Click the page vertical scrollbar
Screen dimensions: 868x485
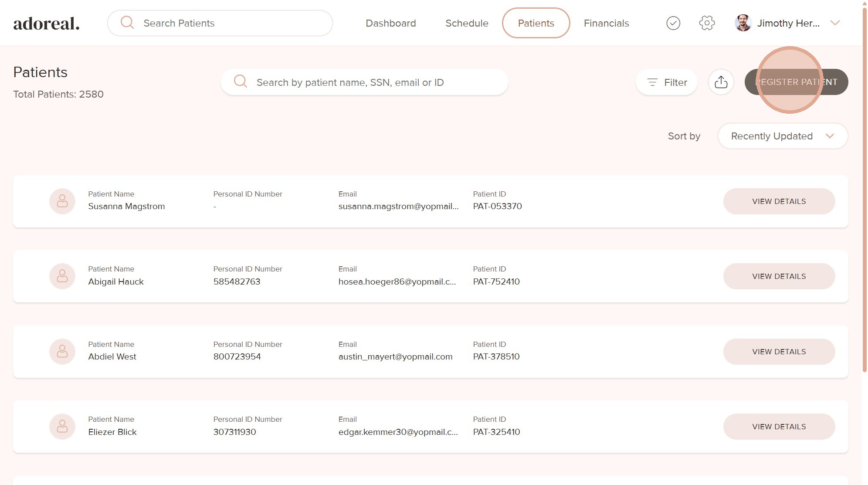click(x=864, y=187)
